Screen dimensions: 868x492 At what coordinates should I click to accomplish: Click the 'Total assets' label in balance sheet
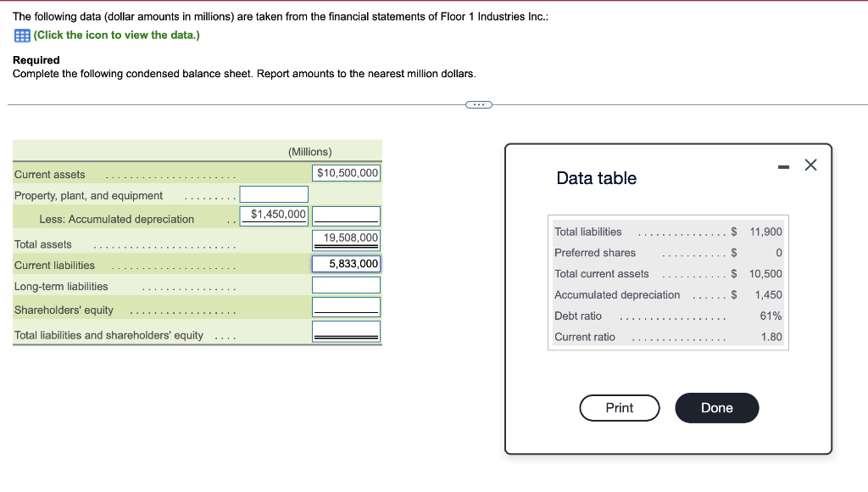point(42,244)
